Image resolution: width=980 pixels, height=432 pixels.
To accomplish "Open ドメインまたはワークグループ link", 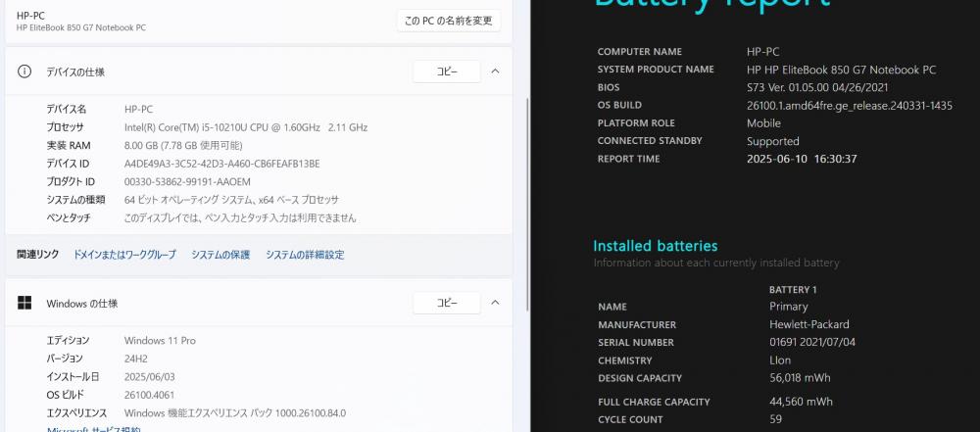I will tap(125, 255).
